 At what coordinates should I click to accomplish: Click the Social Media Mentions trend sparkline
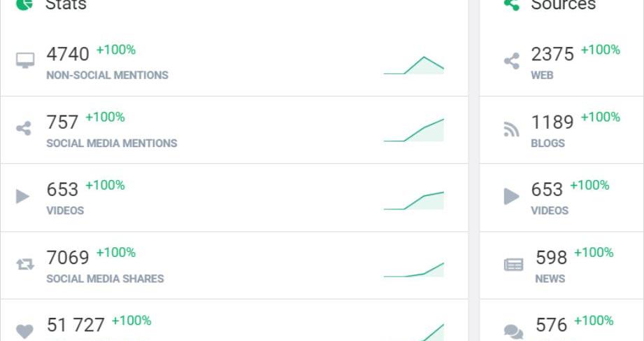[x=414, y=131]
